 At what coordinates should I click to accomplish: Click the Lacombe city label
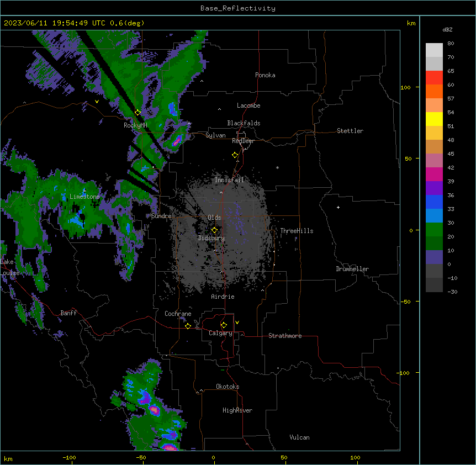(248, 105)
